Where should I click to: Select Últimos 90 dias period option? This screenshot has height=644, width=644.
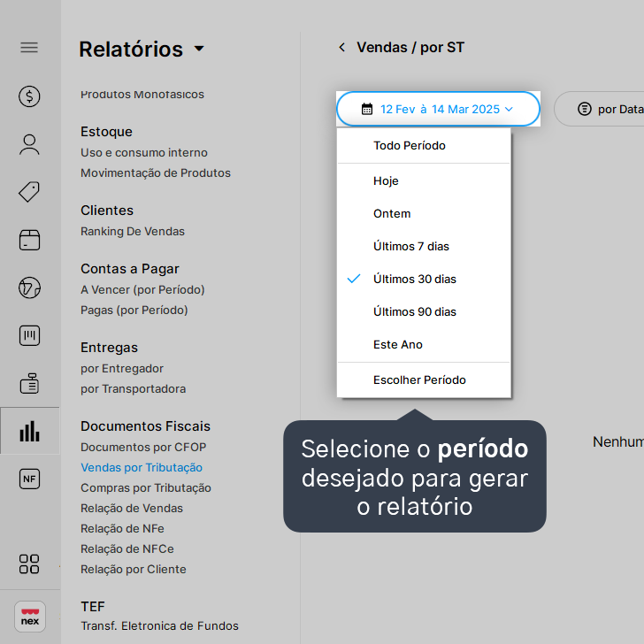pos(424,311)
